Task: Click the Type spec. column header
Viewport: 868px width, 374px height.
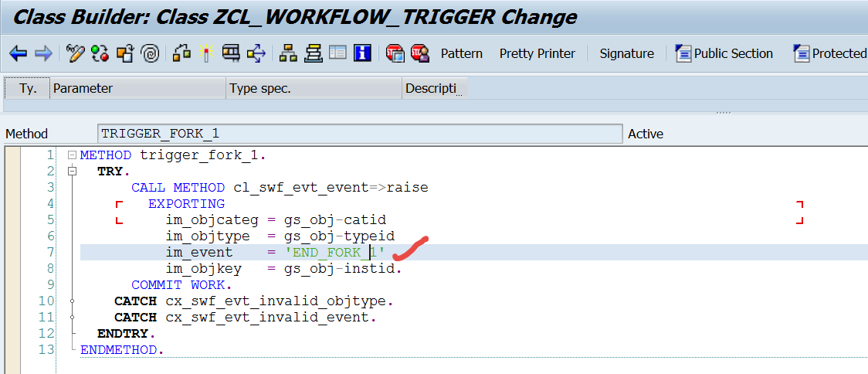Action: click(x=314, y=88)
